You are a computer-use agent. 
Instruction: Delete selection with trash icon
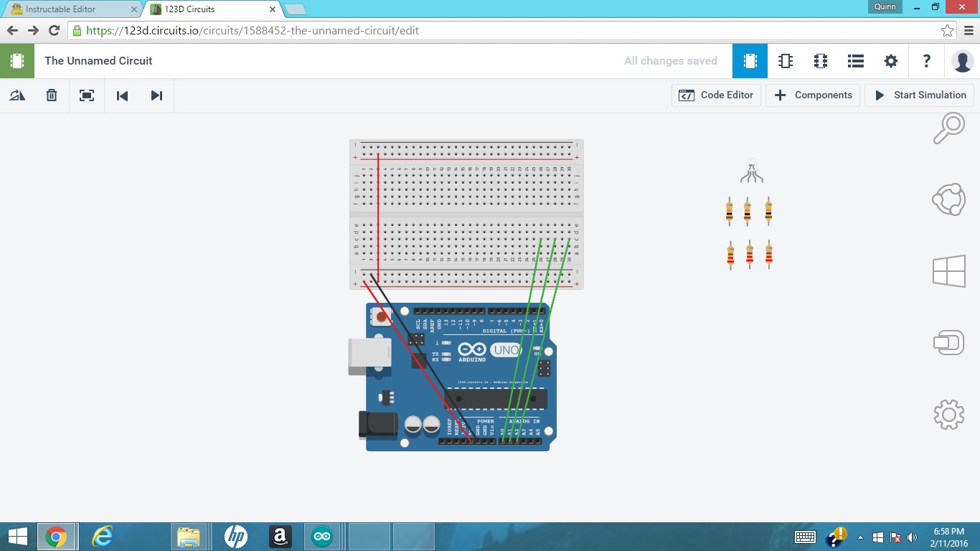click(52, 95)
